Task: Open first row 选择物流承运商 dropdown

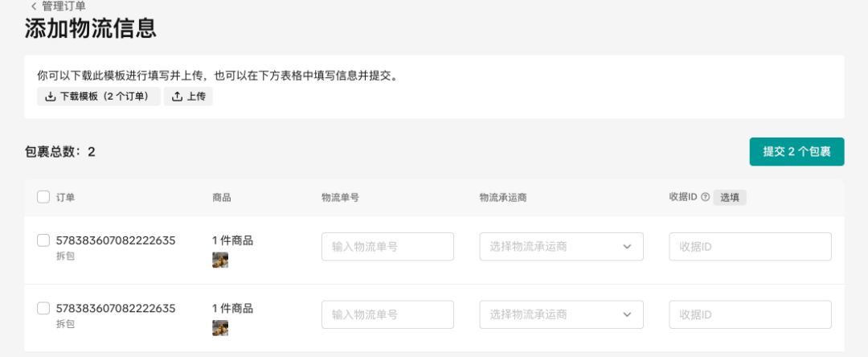Action: (561, 246)
